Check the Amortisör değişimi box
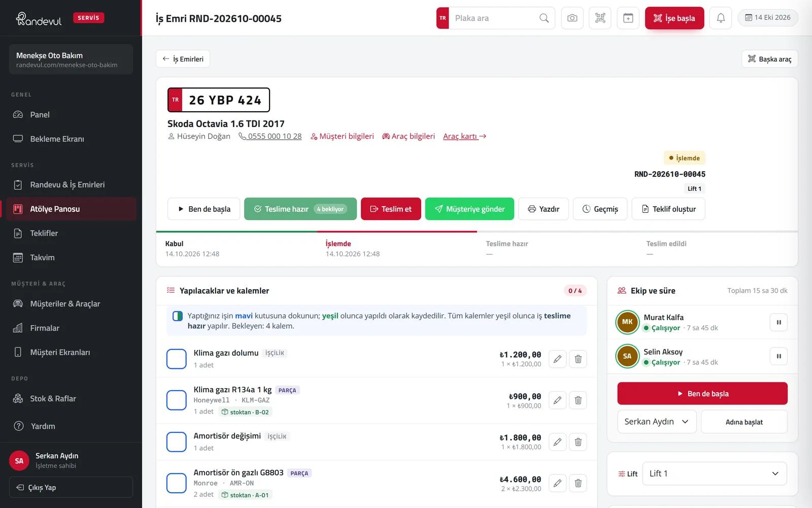This screenshot has height=508, width=812. click(x=177, y=442)
